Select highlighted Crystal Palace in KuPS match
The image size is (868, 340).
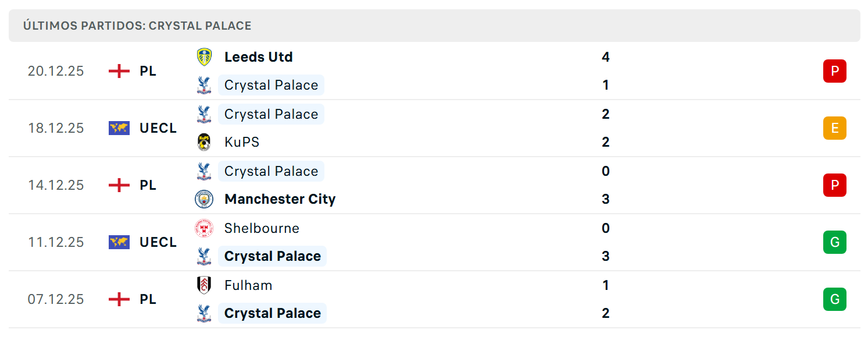(271, 114)
